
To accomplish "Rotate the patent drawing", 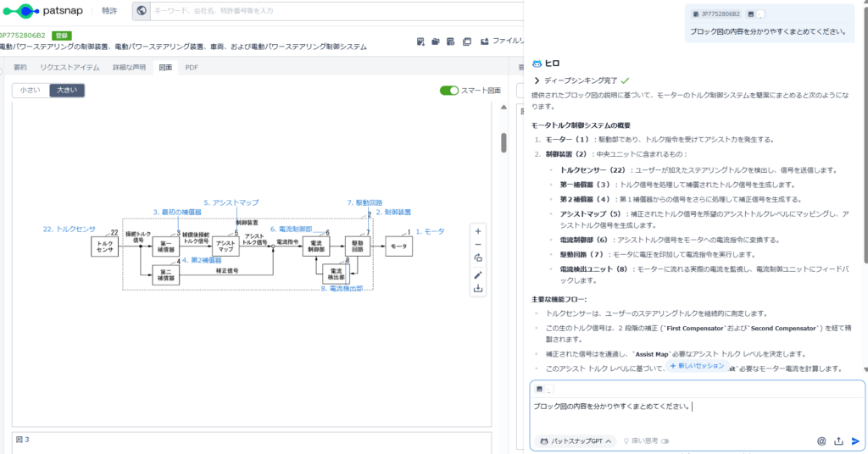I will click(x=478, y=258).
